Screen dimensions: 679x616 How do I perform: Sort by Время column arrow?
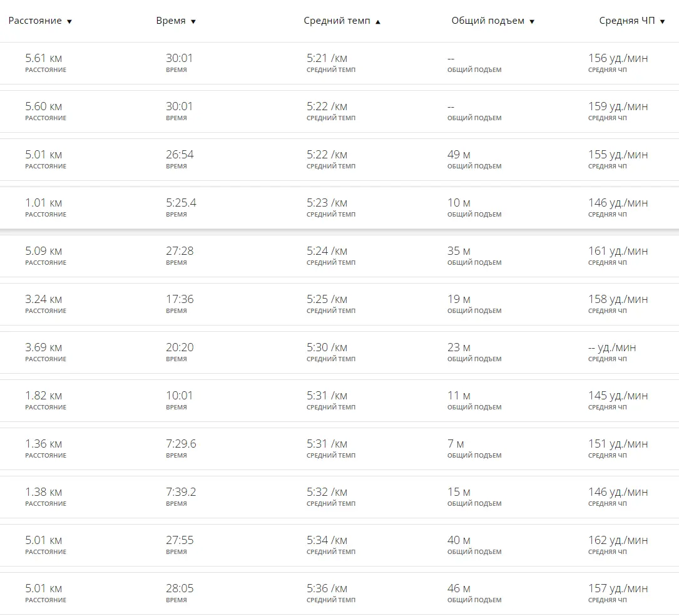tap(193, 22)
